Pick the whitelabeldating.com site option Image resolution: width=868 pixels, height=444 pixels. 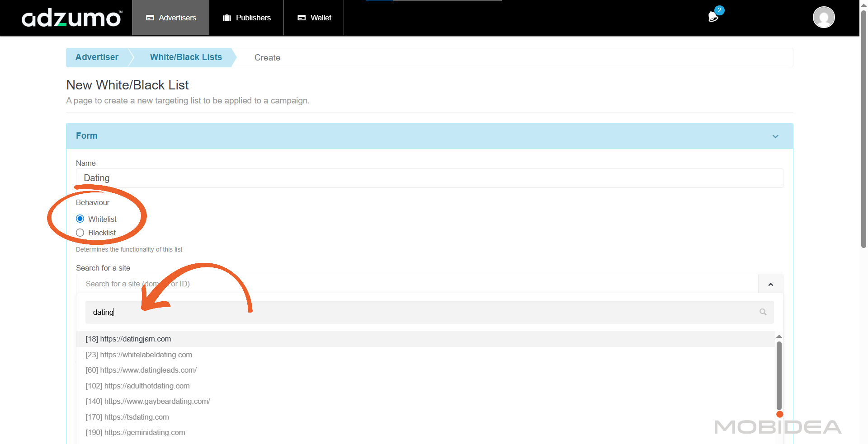(x=139, y=355)
